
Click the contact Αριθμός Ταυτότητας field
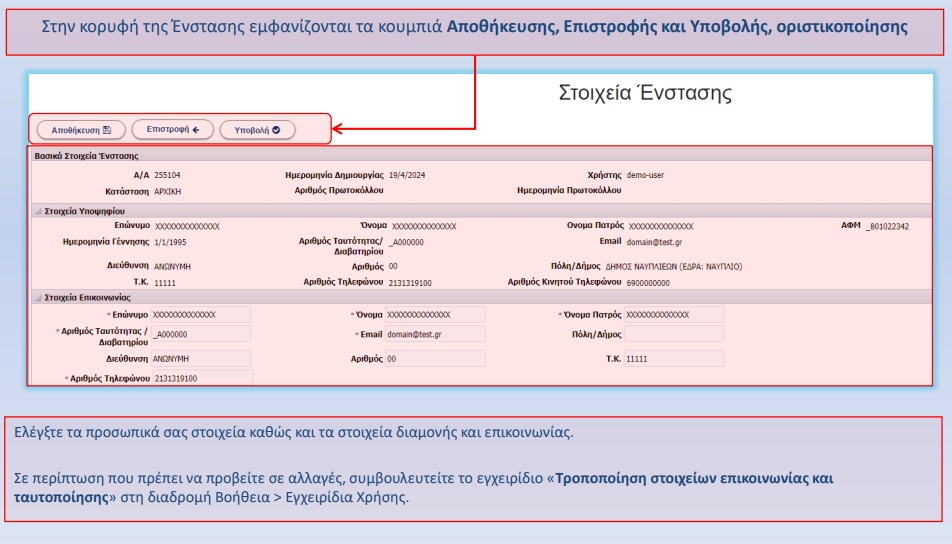pyautogui.click(x=200, y=334)
